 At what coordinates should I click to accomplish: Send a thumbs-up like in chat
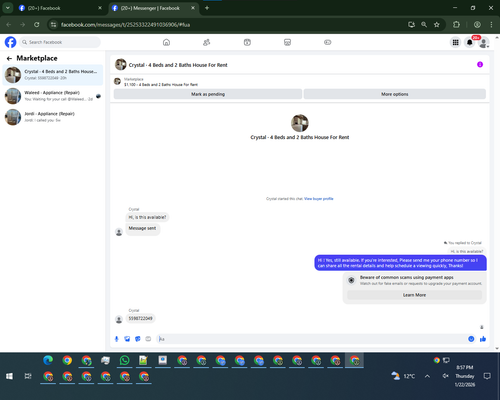click(483, 339)
